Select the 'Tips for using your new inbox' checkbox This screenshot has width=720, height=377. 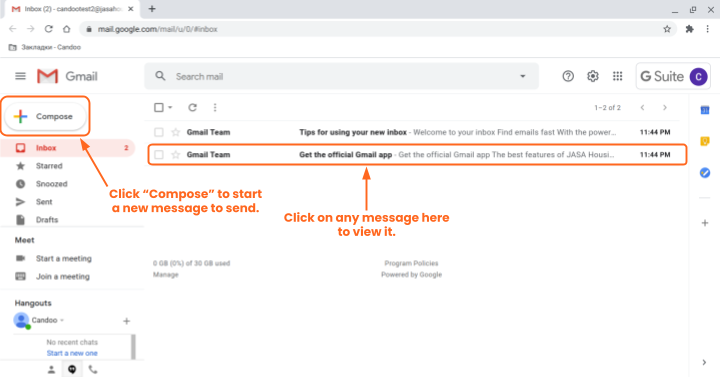[159, 132]
